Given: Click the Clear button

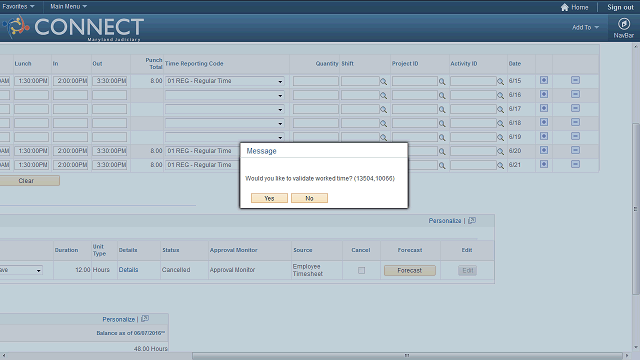Looking at the screenshot, I should (x=29, y=180).
